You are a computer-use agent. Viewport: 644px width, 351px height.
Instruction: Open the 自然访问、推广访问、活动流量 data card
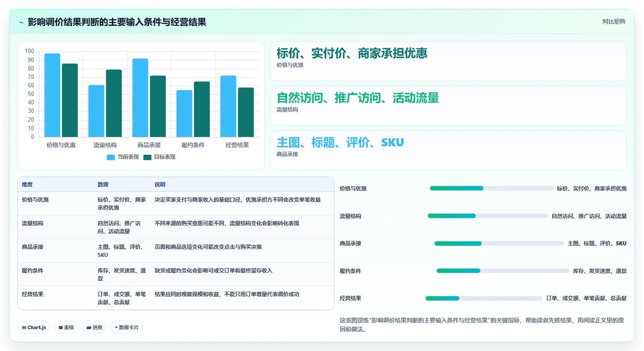pyautogui.click(x=448, y=106)
